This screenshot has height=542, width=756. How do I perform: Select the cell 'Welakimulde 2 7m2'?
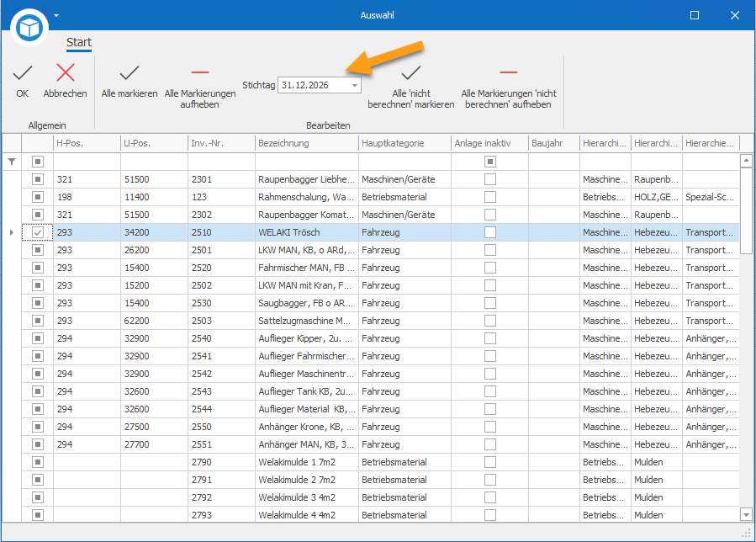click(307, 480)
